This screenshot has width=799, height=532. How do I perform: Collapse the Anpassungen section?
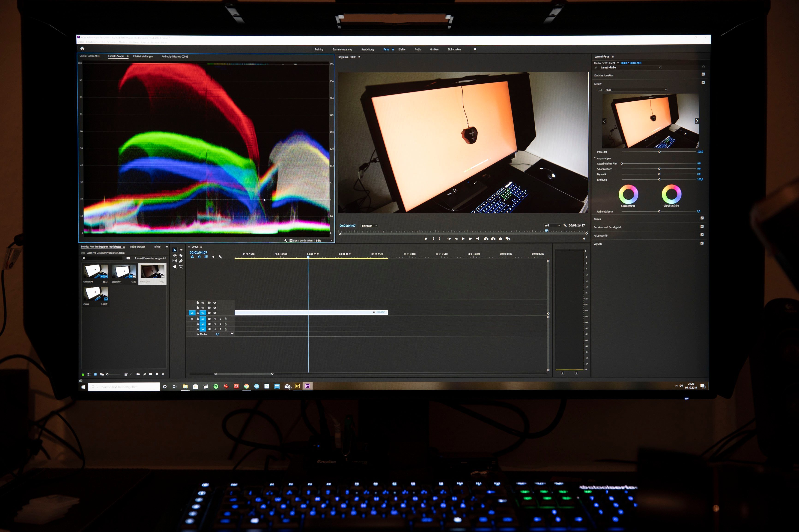(x=595, y=158)
